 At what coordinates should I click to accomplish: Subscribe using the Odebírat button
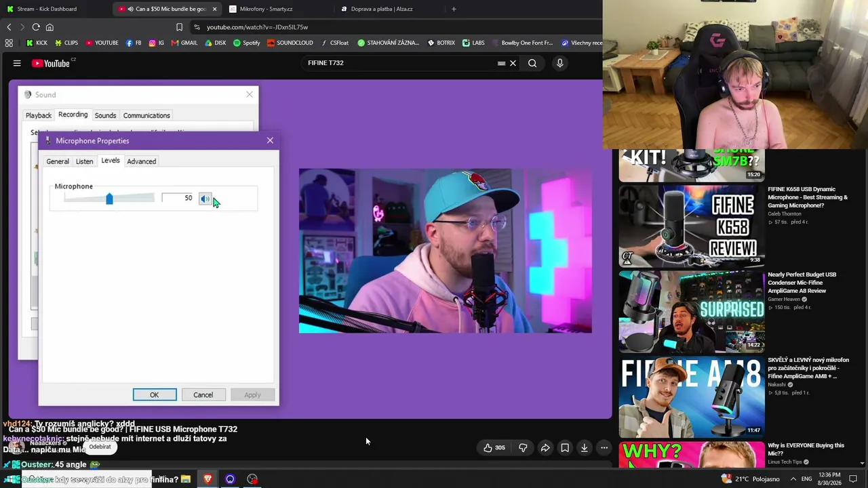[x=100, y=447]
